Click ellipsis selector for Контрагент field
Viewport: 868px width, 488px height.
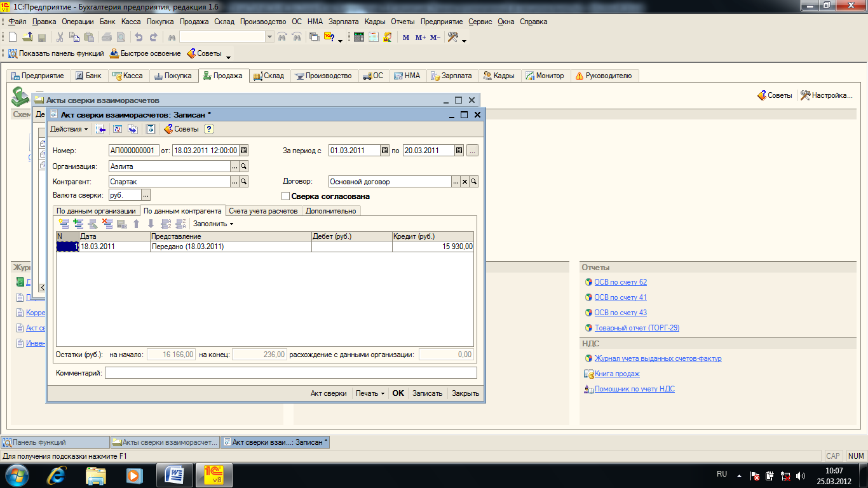(x=234, y=182)
